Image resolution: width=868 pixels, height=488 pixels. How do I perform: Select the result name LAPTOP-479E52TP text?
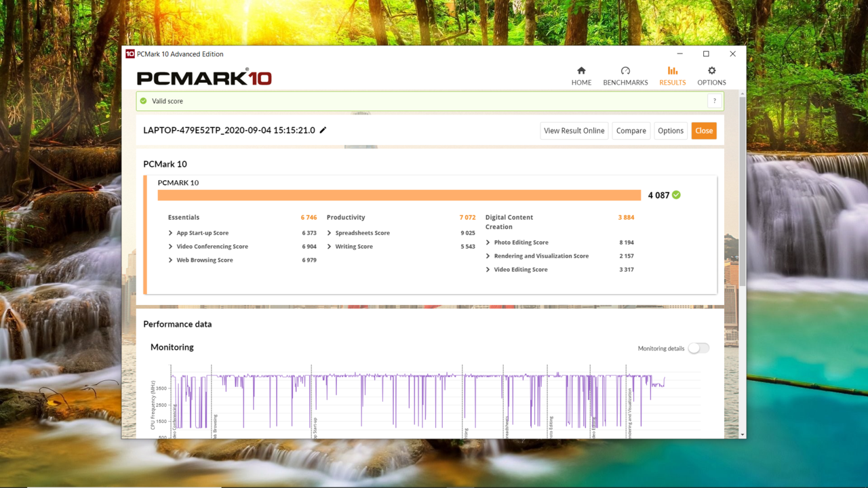pos(229,130)
